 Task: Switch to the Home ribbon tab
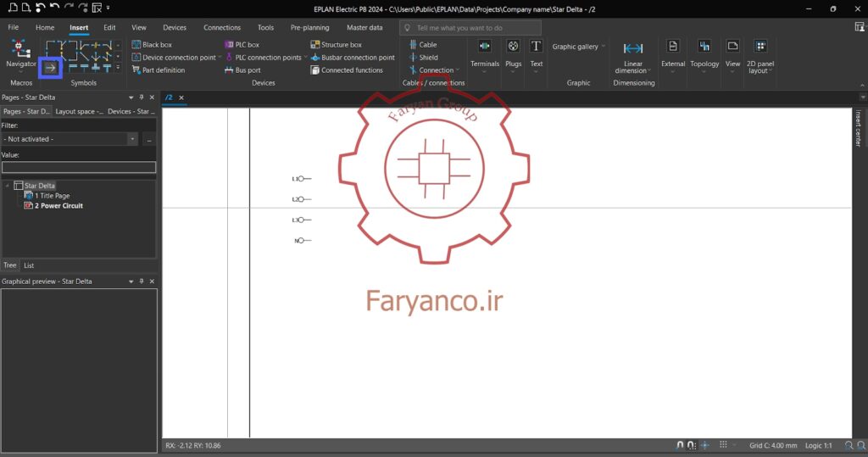[x=45, y=27]
